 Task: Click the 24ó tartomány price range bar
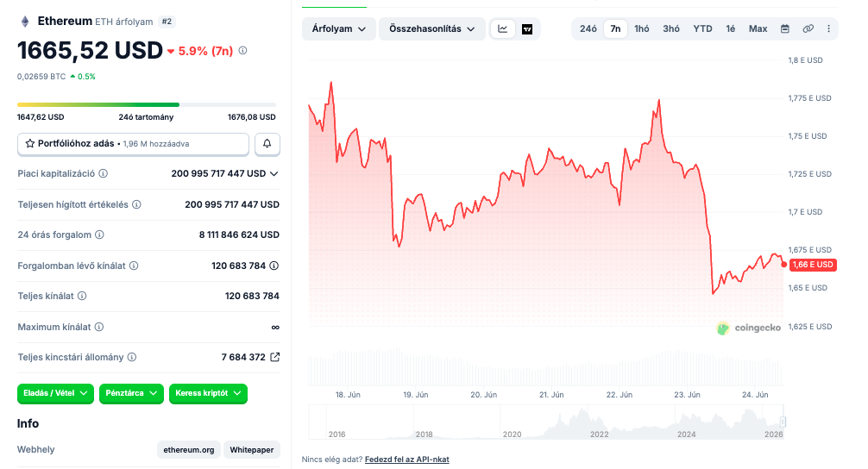coord(147,104)
